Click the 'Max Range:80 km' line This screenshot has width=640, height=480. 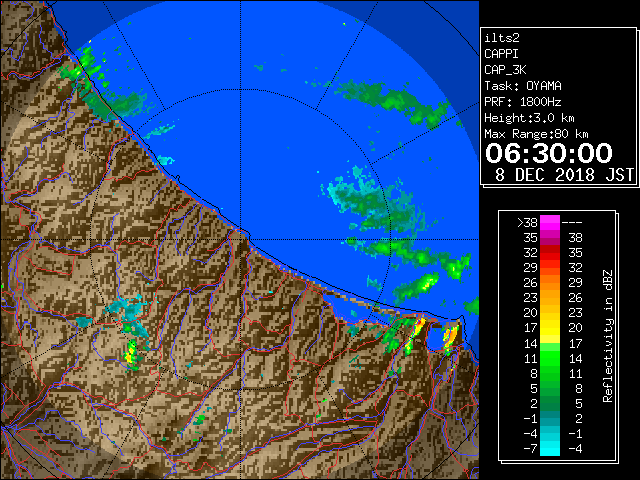pyautogui.click(x=536, y=134)
